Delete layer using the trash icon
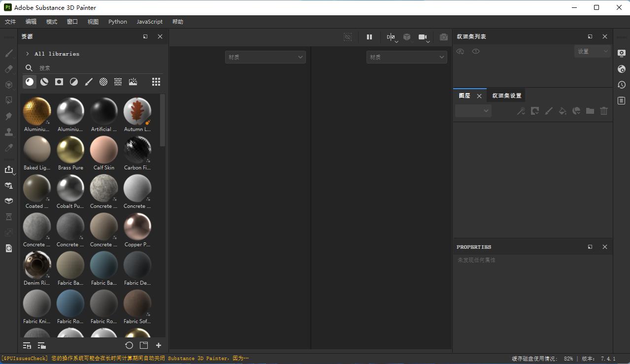The width and height of the screenshot is (630, 364). point(604,111)
